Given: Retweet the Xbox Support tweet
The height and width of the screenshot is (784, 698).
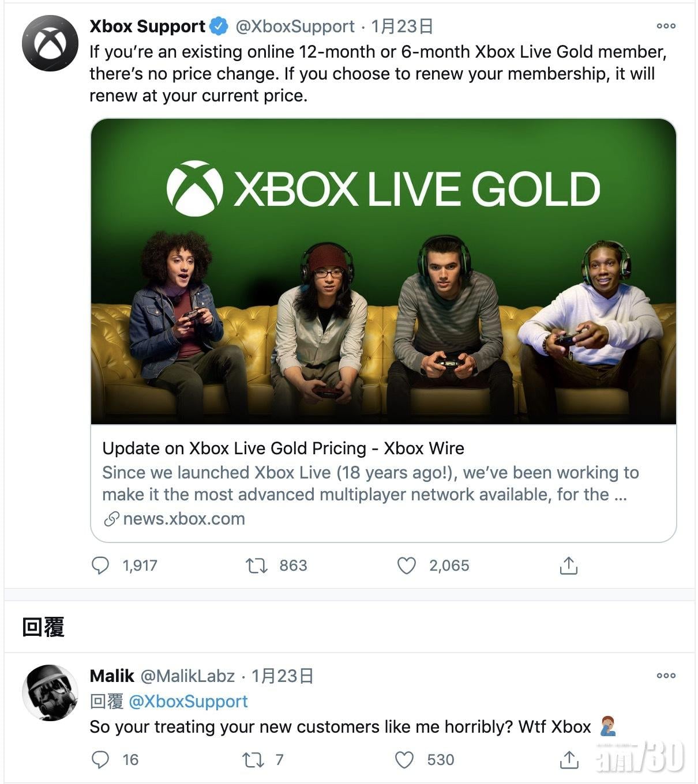Looking at the screenshot, I should pyautogui.click(x=257, y=566).
